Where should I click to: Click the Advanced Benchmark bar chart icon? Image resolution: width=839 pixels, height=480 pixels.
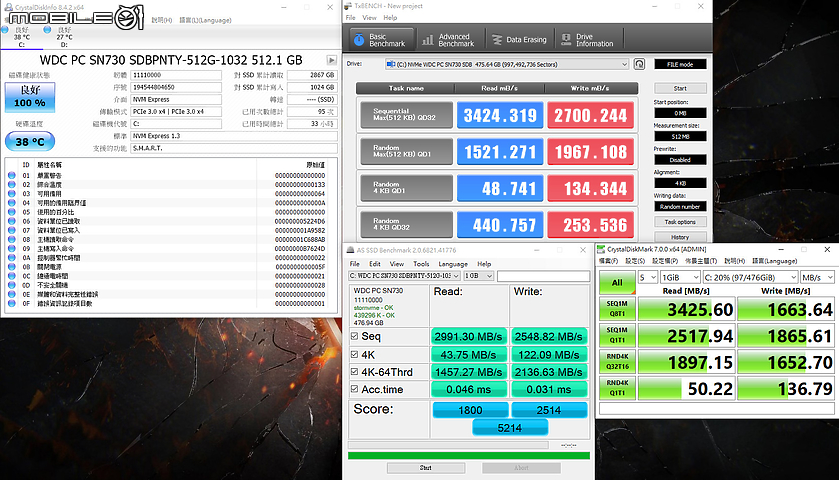428,40
